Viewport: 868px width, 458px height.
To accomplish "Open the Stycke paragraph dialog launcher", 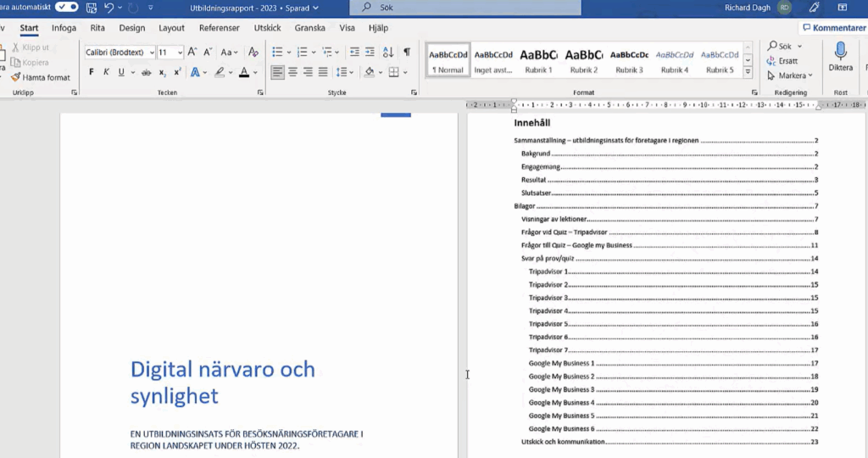I will [414, 93].
